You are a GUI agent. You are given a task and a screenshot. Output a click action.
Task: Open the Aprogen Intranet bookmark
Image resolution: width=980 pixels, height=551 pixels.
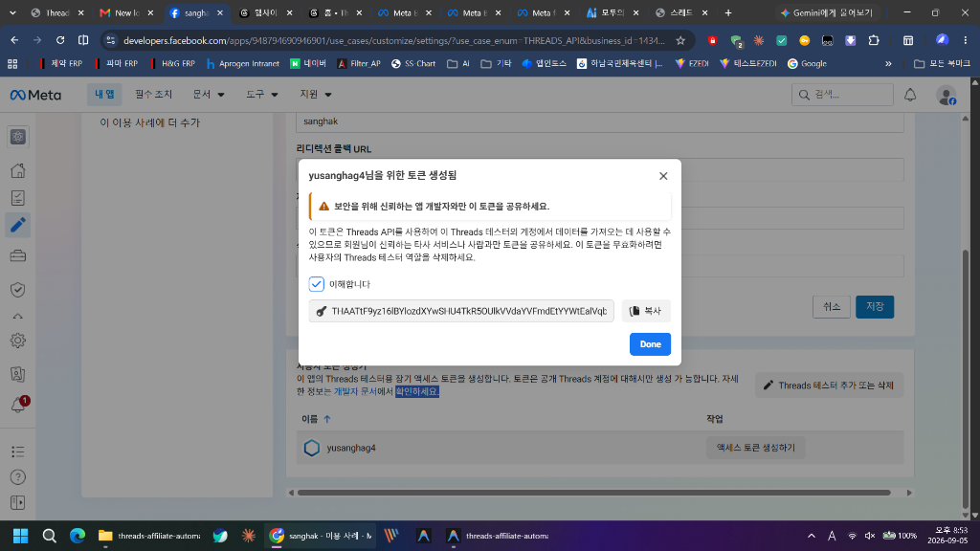(x=242, y=64)
